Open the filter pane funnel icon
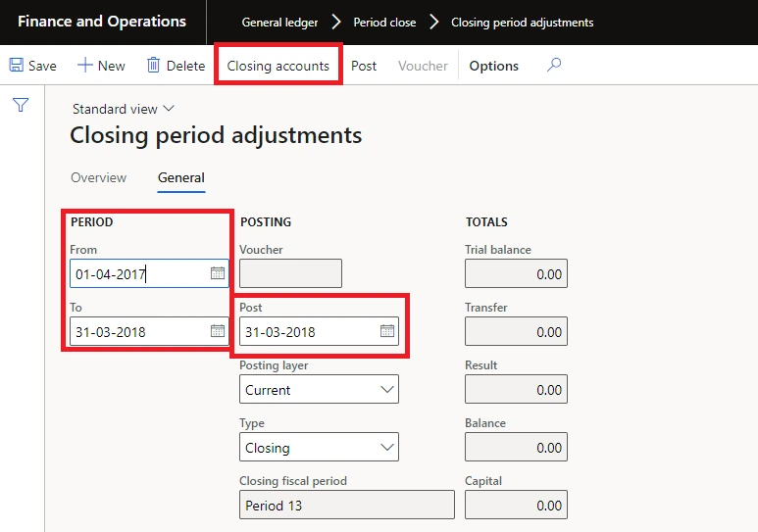Image resolution: width=758 pixels, height=532 pixels. pyautogui.click(x=21, y=105)
